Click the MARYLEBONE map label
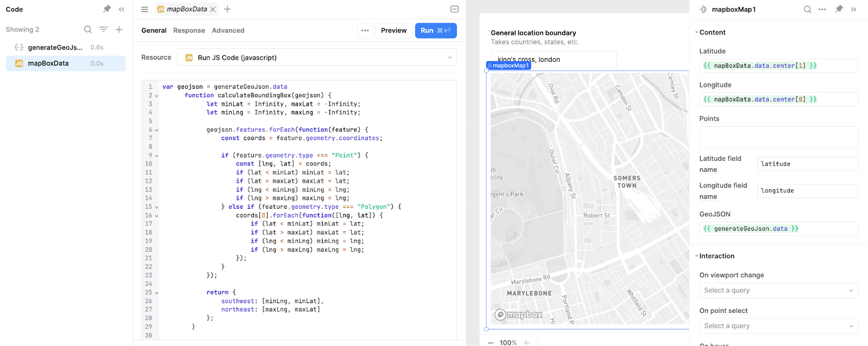 (x=529, y=293)
